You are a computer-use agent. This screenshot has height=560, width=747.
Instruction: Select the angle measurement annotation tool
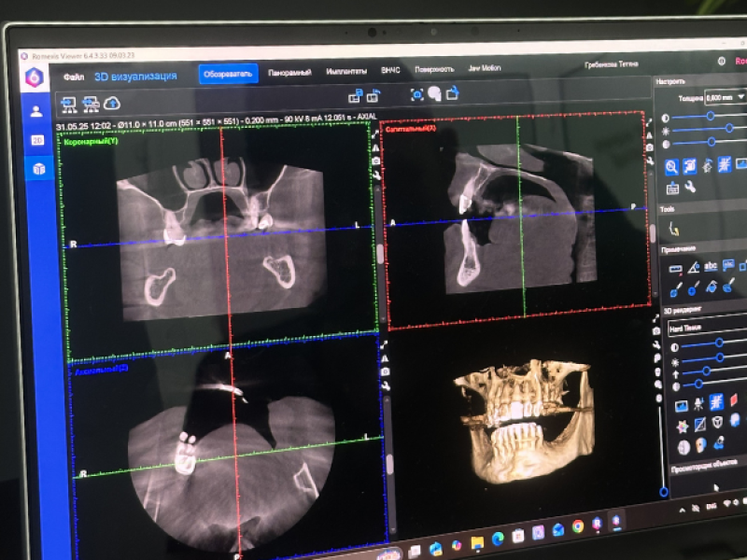(x=693, y=268)
